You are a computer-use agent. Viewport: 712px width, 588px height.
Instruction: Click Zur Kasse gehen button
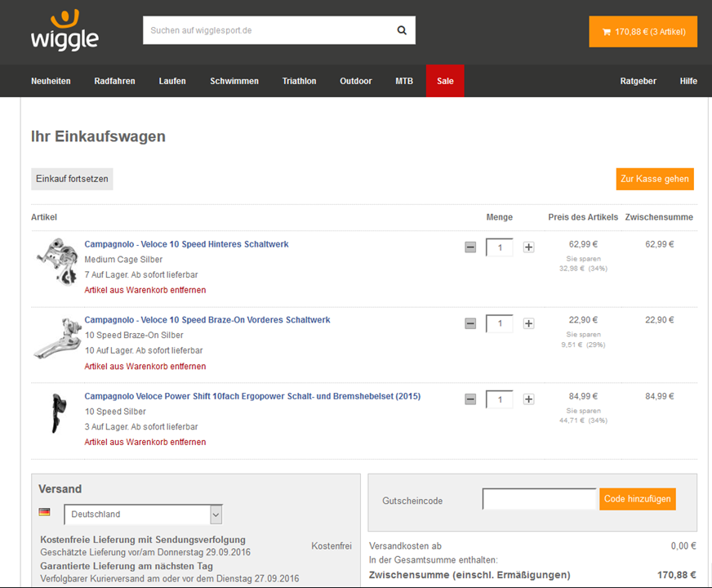tap(654, 179)
